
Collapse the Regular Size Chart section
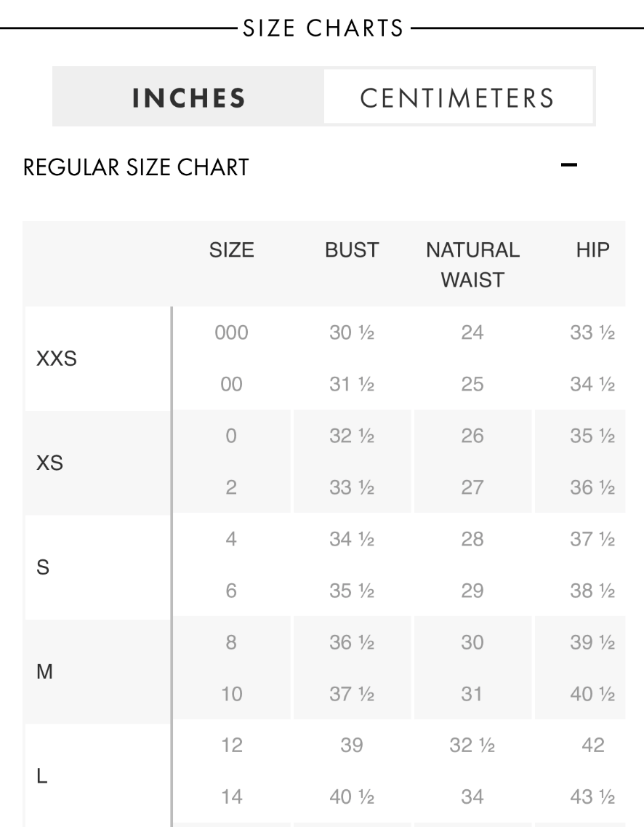[568, 165]
